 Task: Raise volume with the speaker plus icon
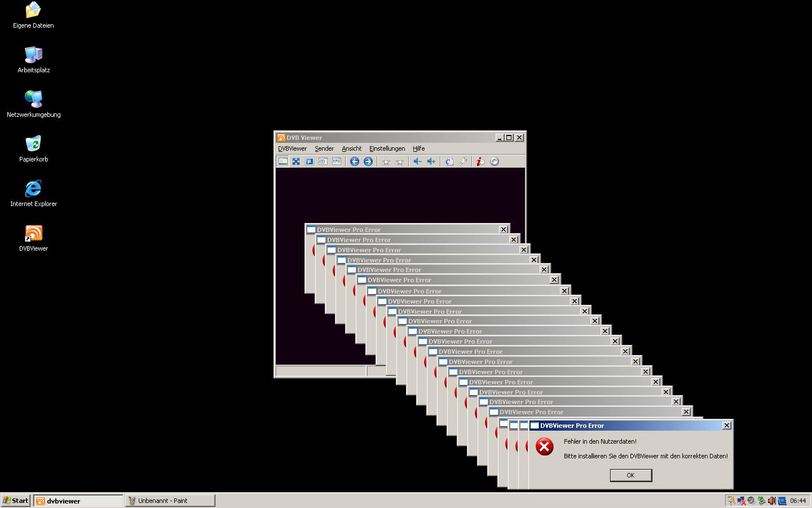(x=431, y=161)
